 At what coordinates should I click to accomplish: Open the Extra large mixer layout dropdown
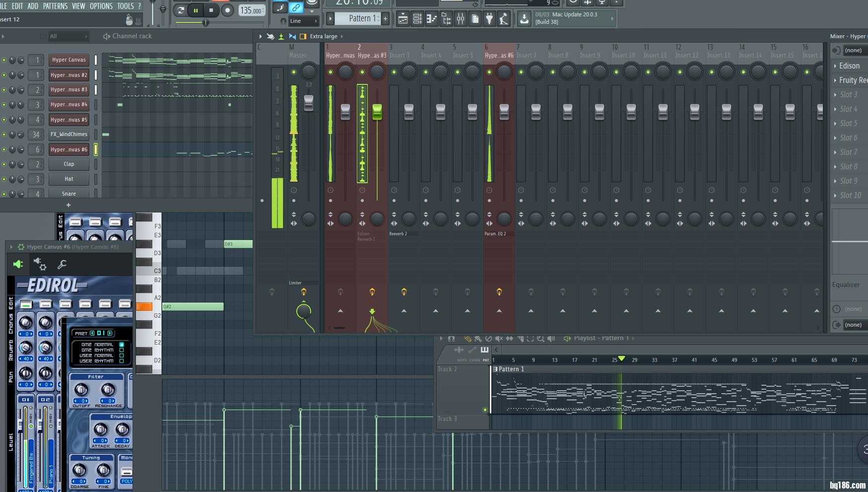tap(326, 36)
